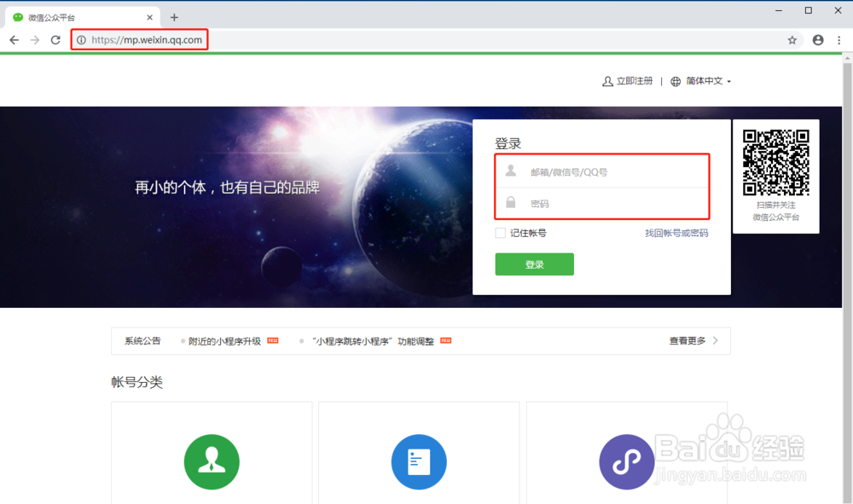Screen dimensions: 853x504
Task: Click the green 登录 button
Action: pyautogui.click(x=534, y=264)
